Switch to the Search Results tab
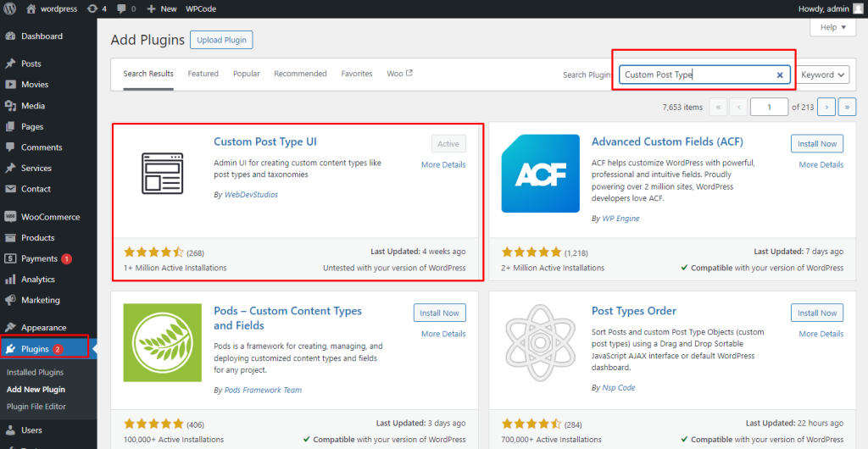The width and height of the screenshot is (868, 449). (x=148, y=74)
